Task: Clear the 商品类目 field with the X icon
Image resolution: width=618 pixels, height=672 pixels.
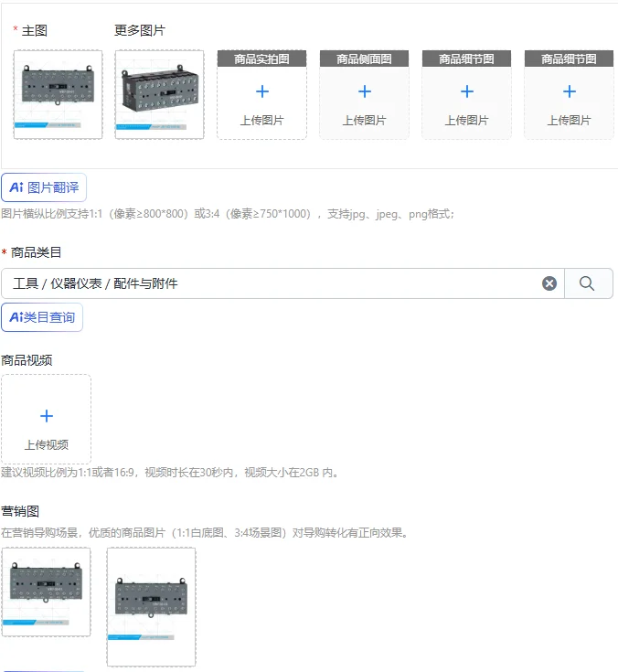Action: click(x=549, y=283)
